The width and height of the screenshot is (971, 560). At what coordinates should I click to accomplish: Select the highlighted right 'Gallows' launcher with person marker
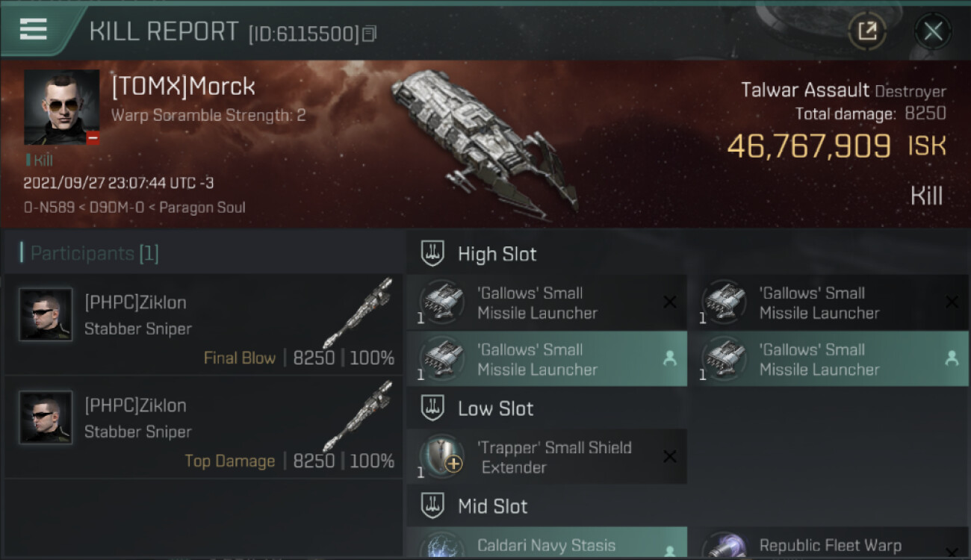pos(829,359)
